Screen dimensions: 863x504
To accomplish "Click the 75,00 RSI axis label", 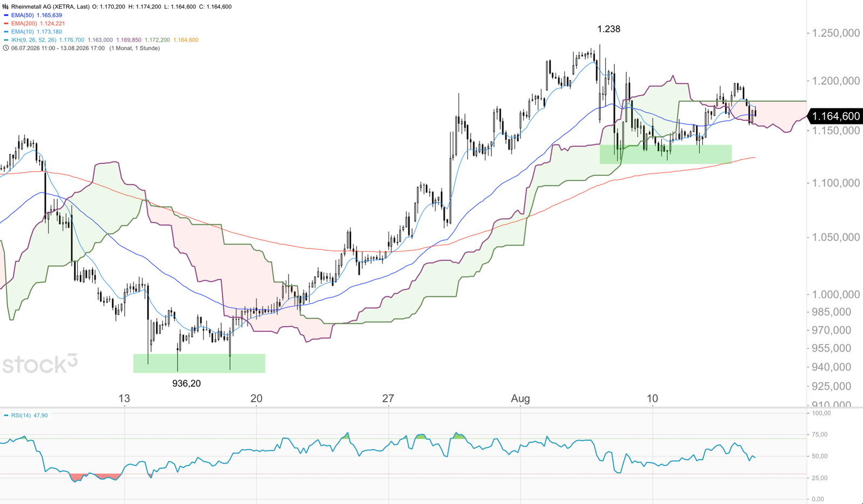I will point(820,434).
